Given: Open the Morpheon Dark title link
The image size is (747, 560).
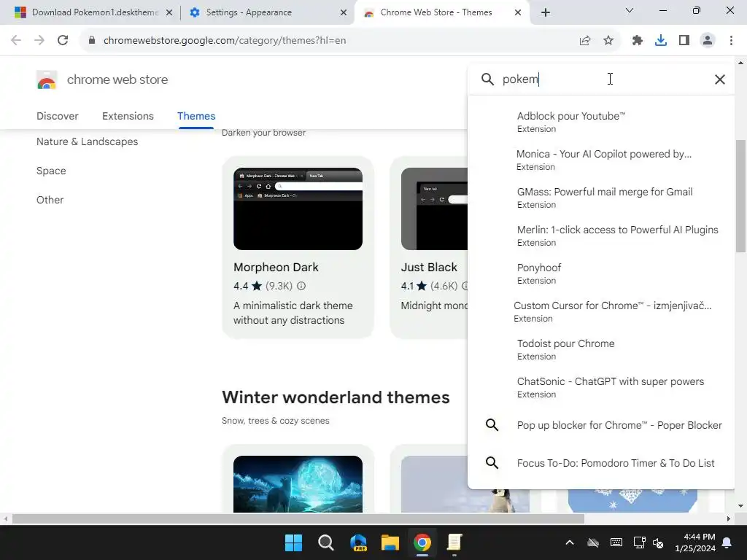Looking at the screenshot, I should 276,267.
